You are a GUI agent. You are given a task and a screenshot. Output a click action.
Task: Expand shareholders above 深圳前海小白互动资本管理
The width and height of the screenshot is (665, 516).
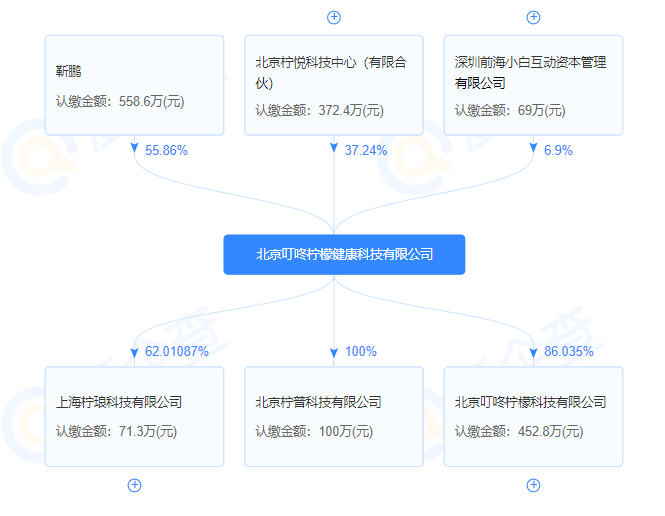coord(533,17)
